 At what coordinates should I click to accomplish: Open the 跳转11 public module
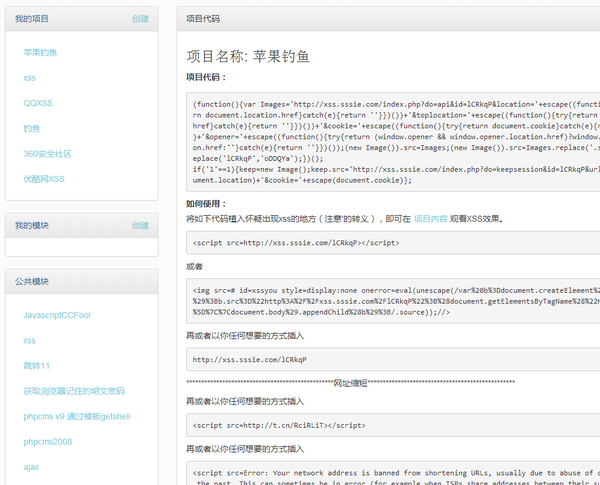pos(37,366)
